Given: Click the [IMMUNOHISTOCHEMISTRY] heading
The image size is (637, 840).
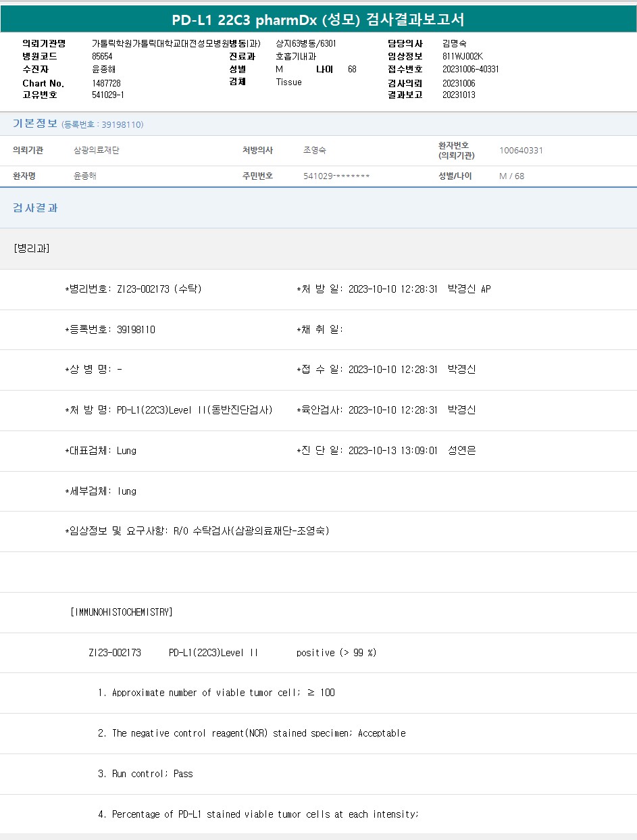Looking at the screenshot, I should pyautogui.click(x=122, y=612).
